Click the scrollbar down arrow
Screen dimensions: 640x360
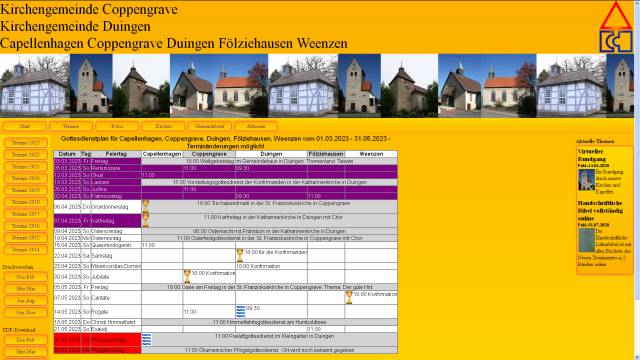[637, 357]
